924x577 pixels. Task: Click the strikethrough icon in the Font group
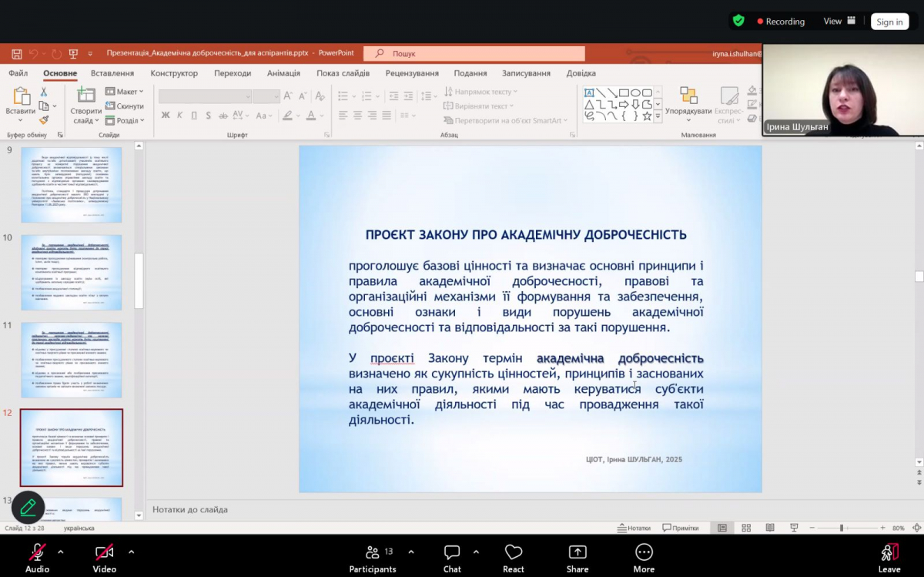223,115
